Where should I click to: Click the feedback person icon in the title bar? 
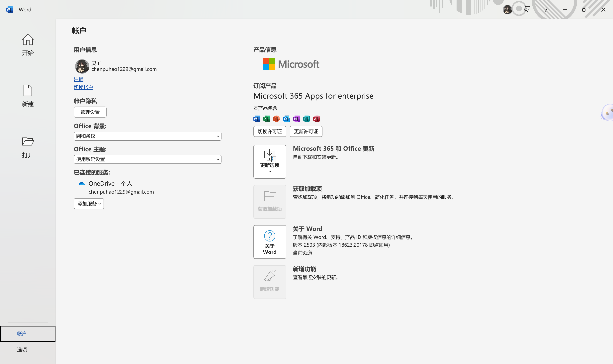pos(527,10)
